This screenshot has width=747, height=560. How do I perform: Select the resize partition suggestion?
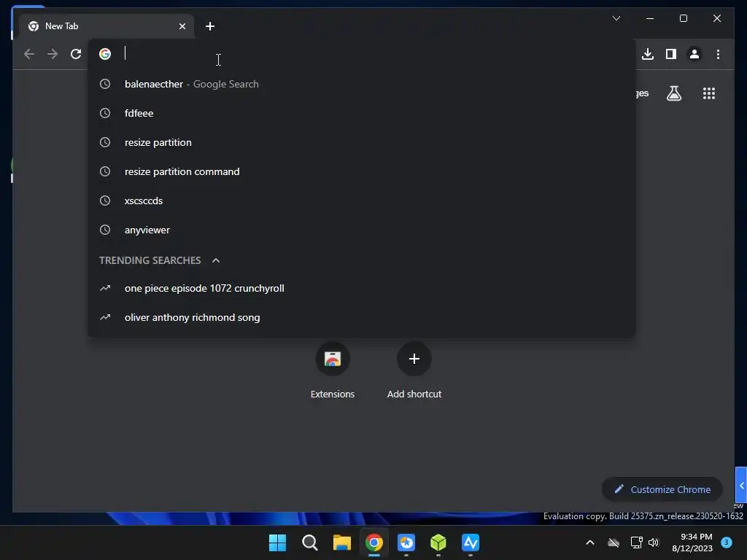coord(362,142)
